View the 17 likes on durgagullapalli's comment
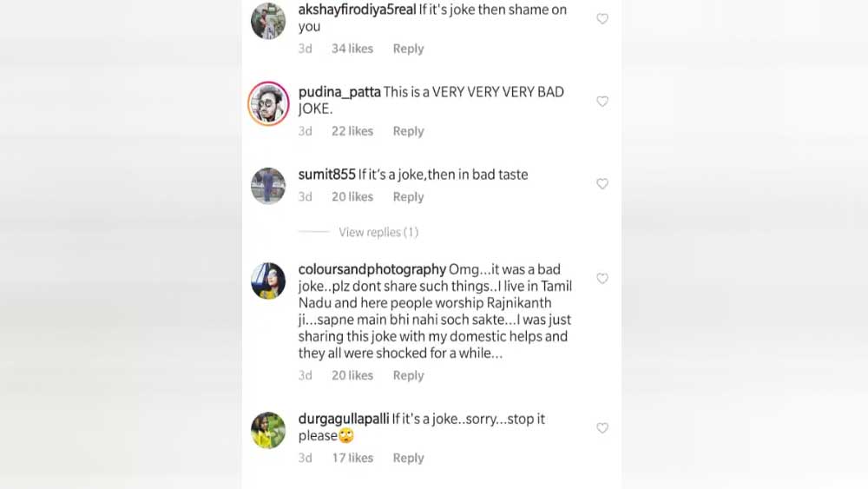The width and height of the screenshot is (868, 489). (x=352, y=458)
